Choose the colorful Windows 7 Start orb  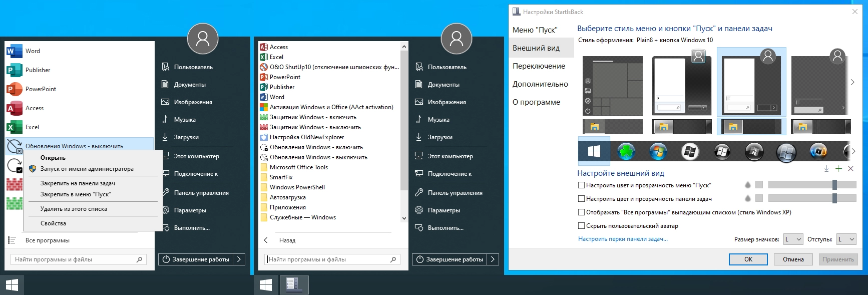(658, 151)
